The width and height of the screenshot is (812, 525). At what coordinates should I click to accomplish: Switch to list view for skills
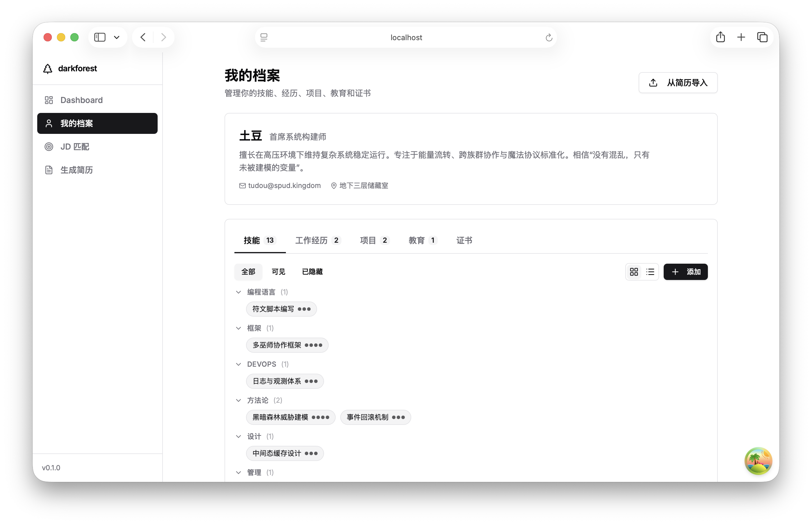coord(650,272)
